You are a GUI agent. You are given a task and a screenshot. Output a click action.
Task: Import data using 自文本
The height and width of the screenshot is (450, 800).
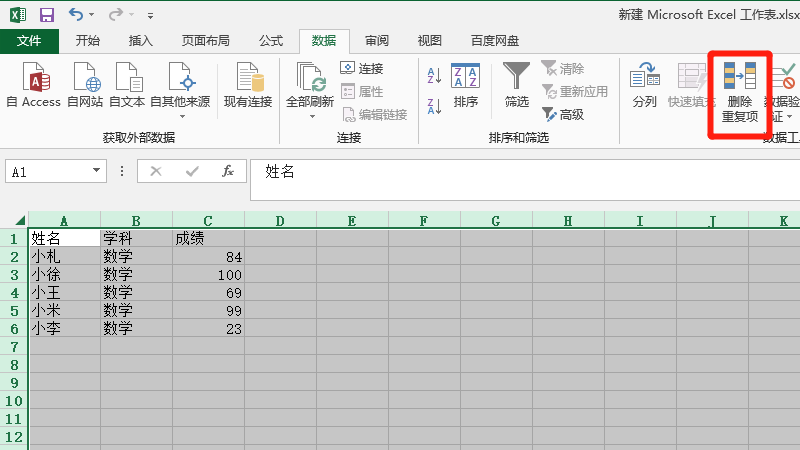pos(127,85)
